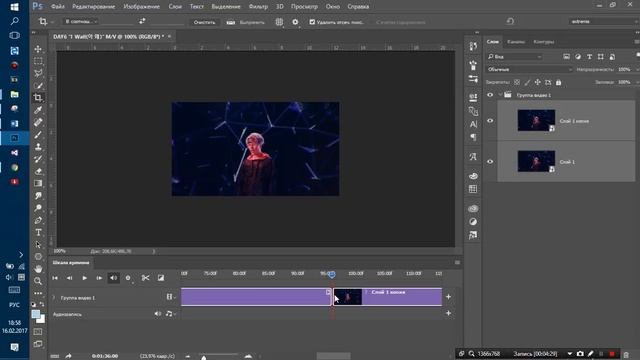
Task: Click the transition icon in timeline controls
Action: pyautogui.click(x=161, y=278)
